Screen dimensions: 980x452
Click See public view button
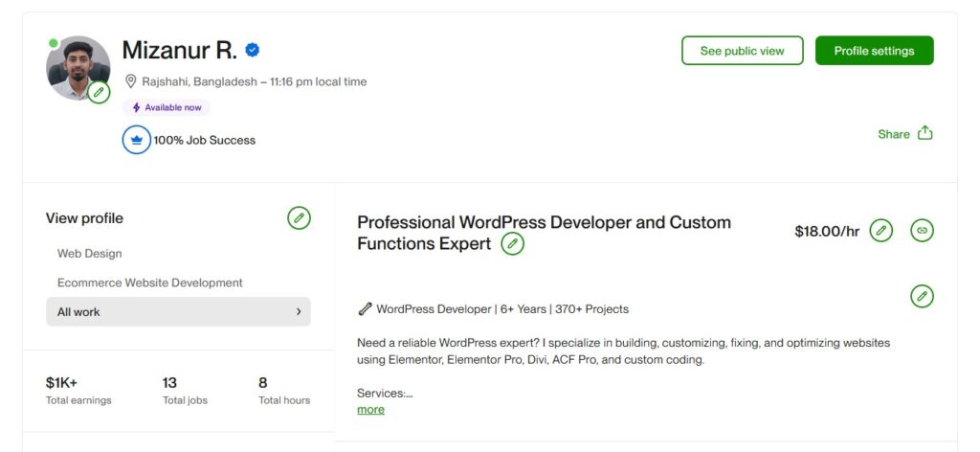[742, 51]
